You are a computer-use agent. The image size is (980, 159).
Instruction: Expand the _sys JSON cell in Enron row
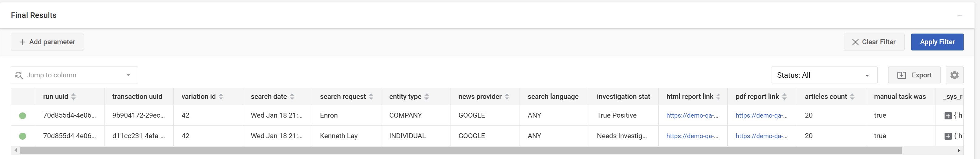coord(948,116)
